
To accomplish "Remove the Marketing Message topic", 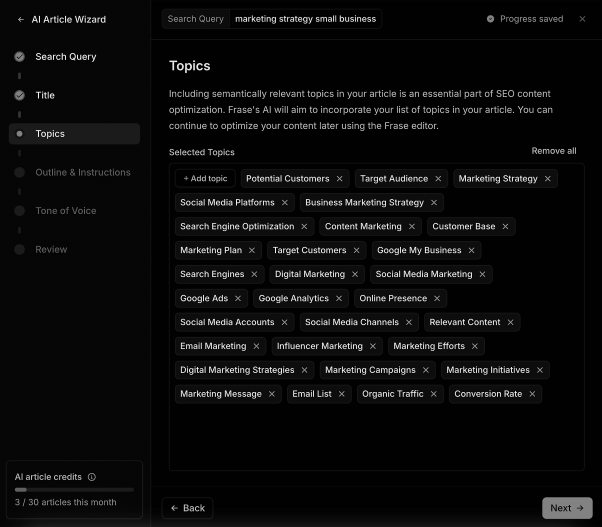I will (271, 394).
